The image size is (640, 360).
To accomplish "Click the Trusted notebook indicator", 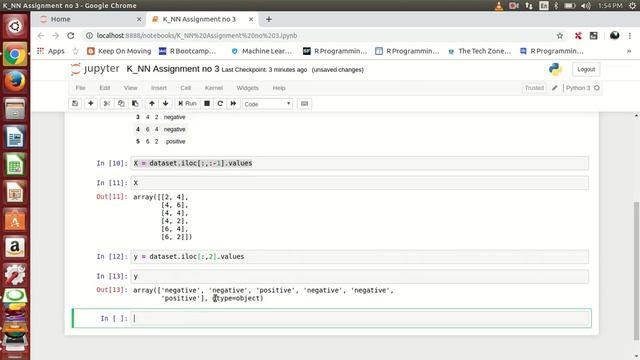I will [534, 88].
